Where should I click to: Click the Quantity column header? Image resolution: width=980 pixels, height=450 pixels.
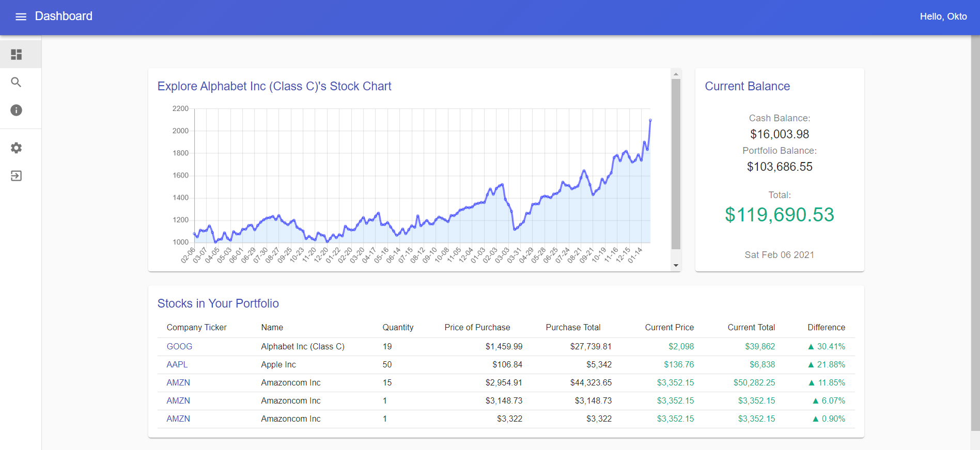398,328
